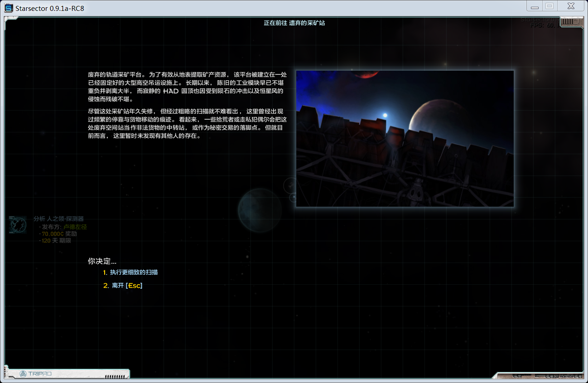Click the small probe marker on the map
This screenshot has width=588, height=383.
tap(289, 185)
